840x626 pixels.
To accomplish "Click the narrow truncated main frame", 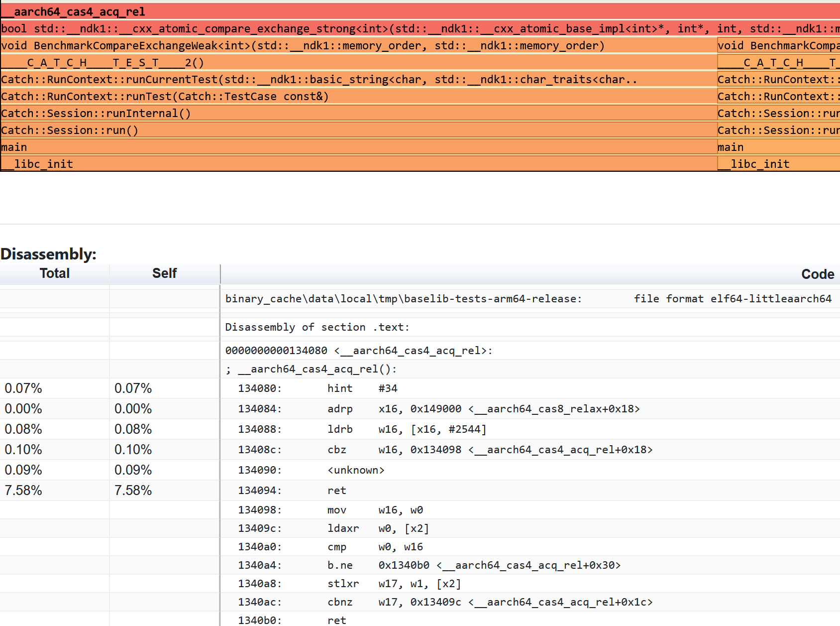I will 778,147.
